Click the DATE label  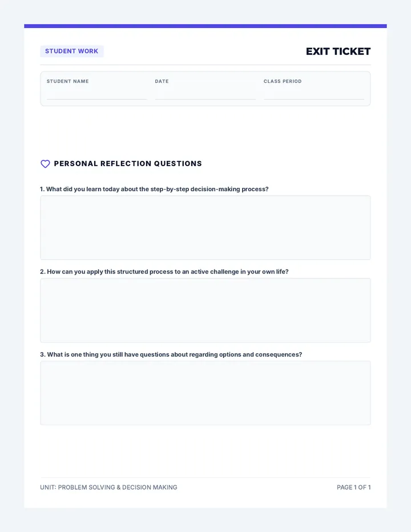pyautogui.click(x=162, y=82)
